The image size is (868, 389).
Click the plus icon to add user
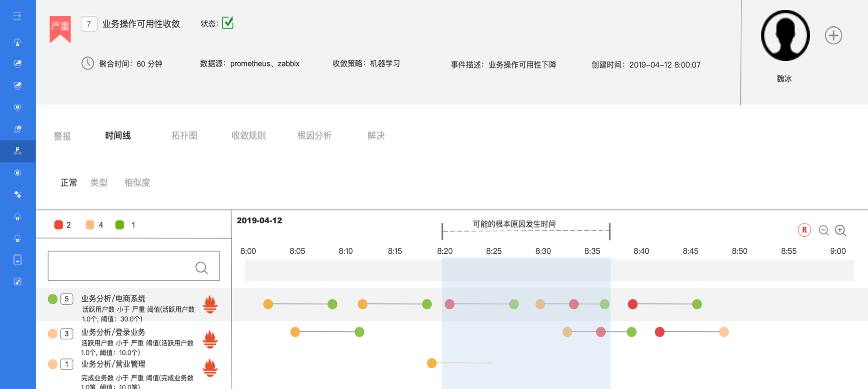point(833,35)
